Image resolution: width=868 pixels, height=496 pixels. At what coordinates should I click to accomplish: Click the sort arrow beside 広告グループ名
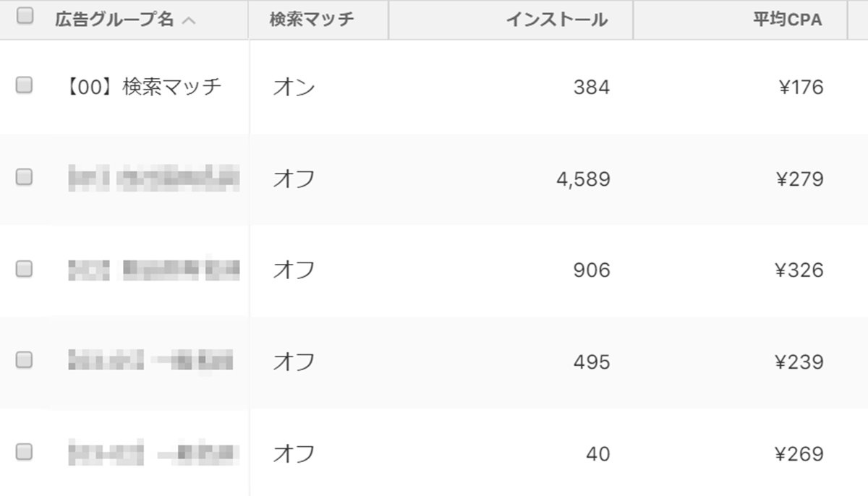[x=188, y=20]
